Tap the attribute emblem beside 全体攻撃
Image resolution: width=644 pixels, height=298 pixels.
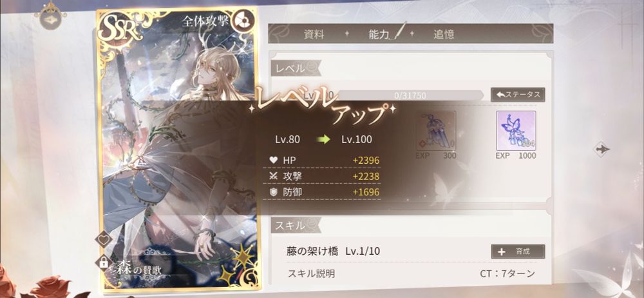(x=241, y=21)
